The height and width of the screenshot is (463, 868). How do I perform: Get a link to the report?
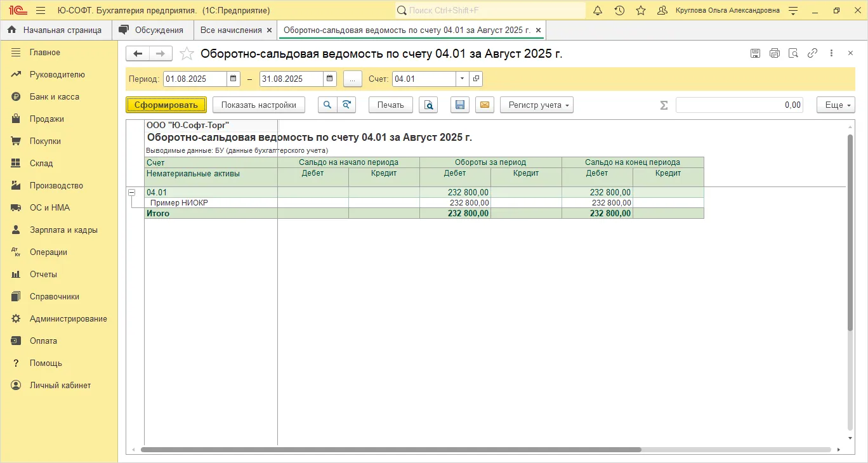click(812, 53)
